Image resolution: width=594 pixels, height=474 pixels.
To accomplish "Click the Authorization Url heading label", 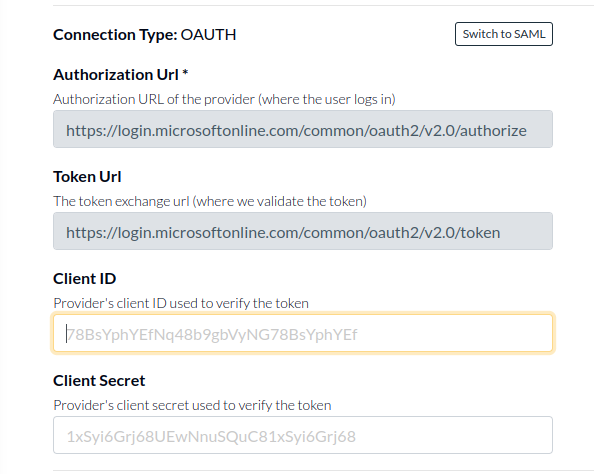I will tap(116, 75).
